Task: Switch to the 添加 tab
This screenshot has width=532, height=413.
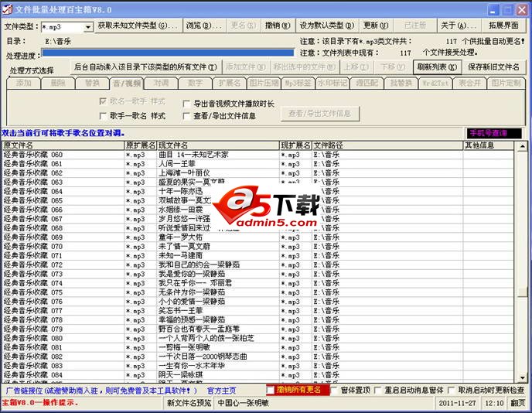Action: (x=23, y=84)
